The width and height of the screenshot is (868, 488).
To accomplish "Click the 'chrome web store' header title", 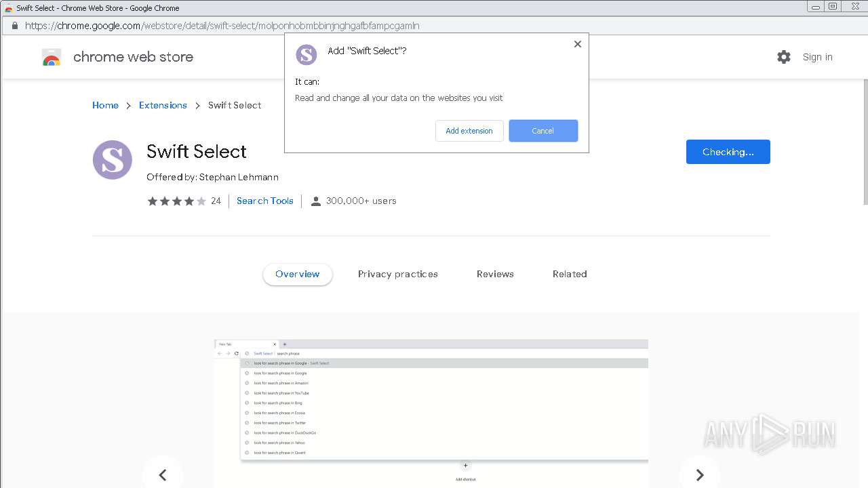I will tap(133, 57).
